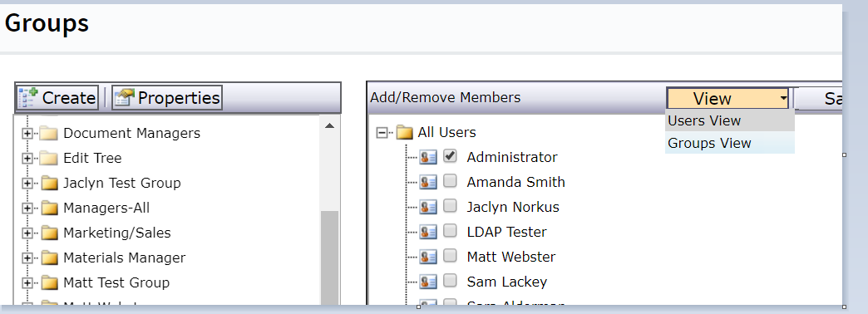
Task: Expand the Jaclyn Test Group node
Action: click(x=27, y=183)
